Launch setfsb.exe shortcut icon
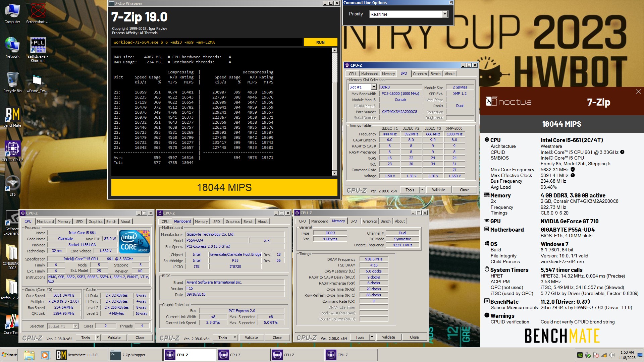Image resolution: width=644 pixels, height=362 pixels. tap(38, 50)
